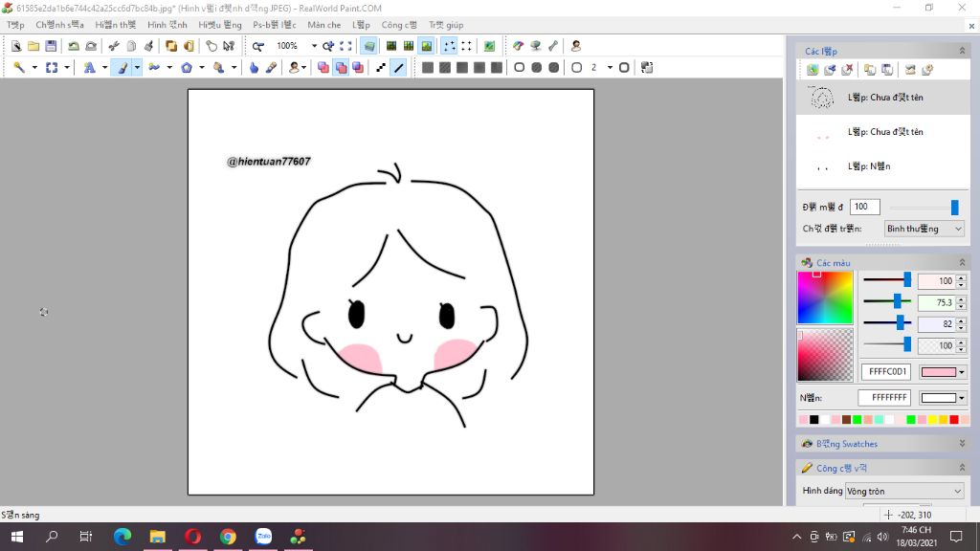This screenshot has width=980, height=551.
Task: Click the new image icon in the toolbar
Action: click(16, 46)
